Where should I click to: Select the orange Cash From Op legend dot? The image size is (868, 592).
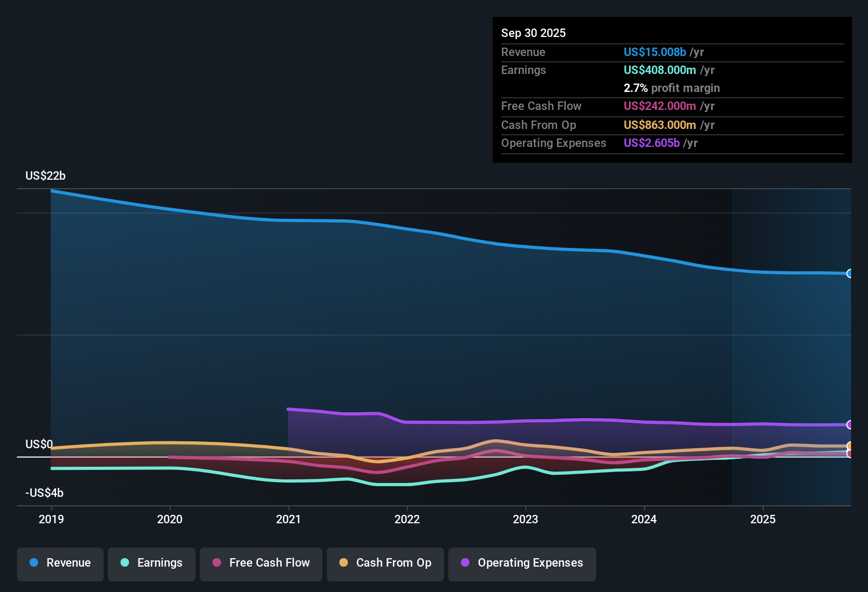pyautogui.click(x=343, y=563)
